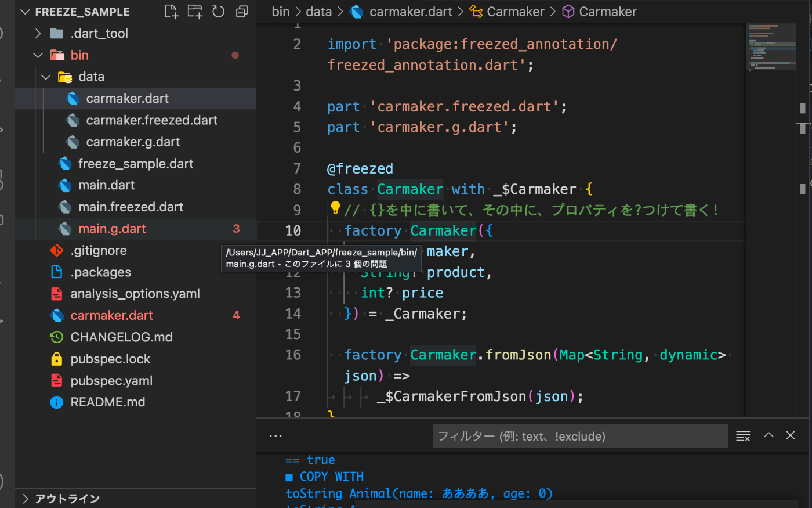
Task: Refresh the file explorer
Action: pyautogui.click(x=218, y=12)
